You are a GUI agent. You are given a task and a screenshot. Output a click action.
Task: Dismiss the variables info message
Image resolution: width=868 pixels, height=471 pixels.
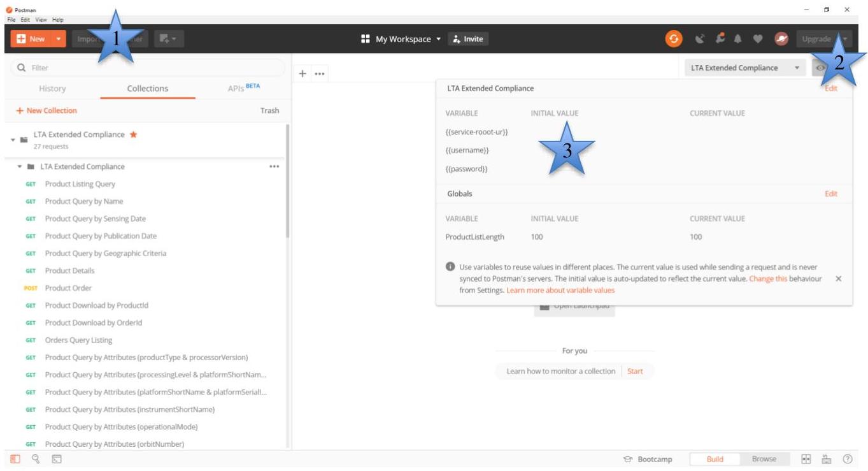coord(838,279)
